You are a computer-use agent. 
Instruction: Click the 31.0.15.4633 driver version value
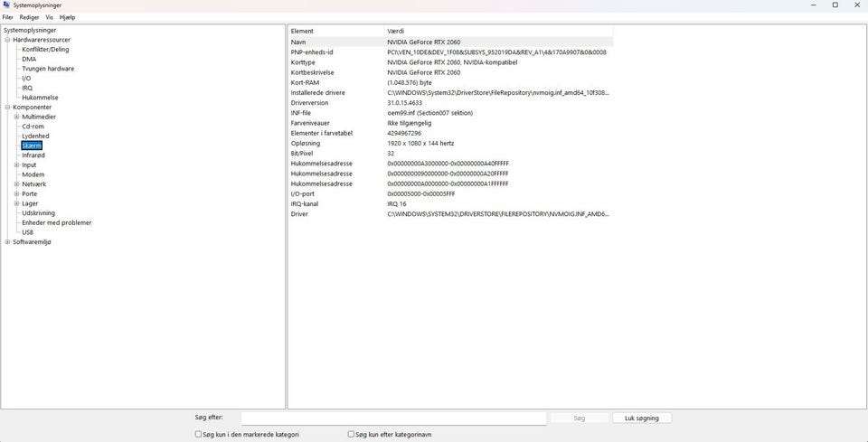(405, 103)
